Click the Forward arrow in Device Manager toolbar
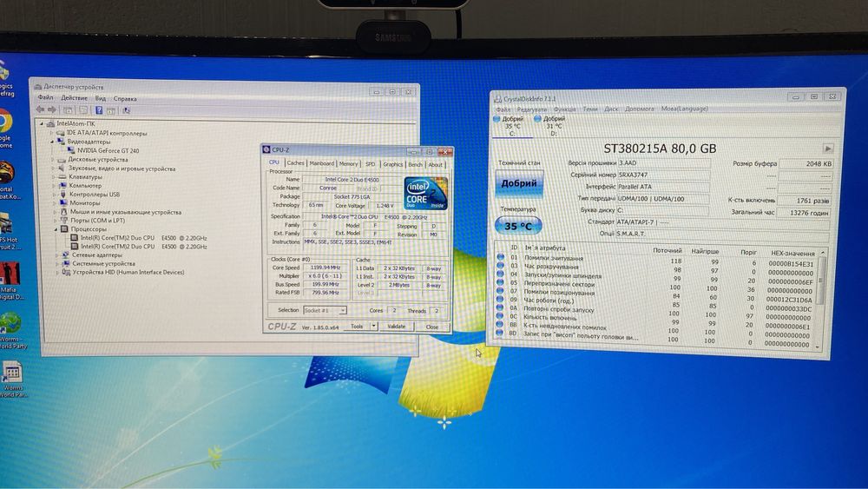The height and width of the screenshot is (489, 868). coord(52,109)
